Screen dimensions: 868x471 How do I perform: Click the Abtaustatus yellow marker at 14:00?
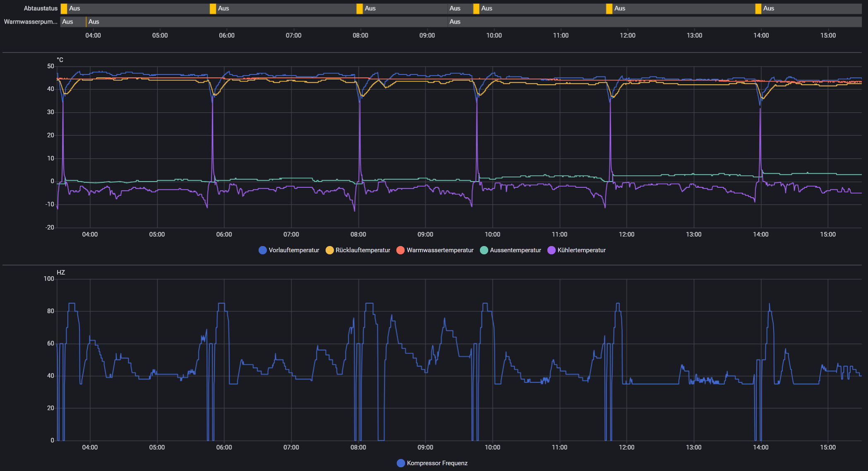pos(758,9)
